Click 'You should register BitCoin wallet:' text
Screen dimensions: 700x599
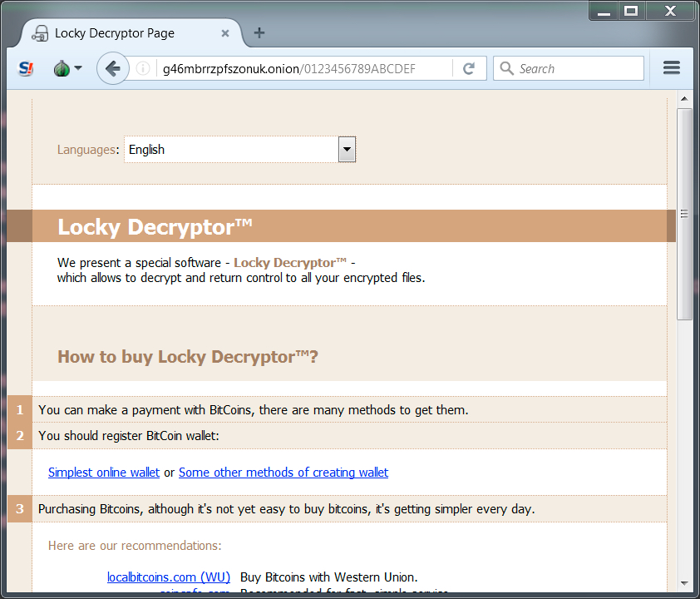(x=129, y=435)
